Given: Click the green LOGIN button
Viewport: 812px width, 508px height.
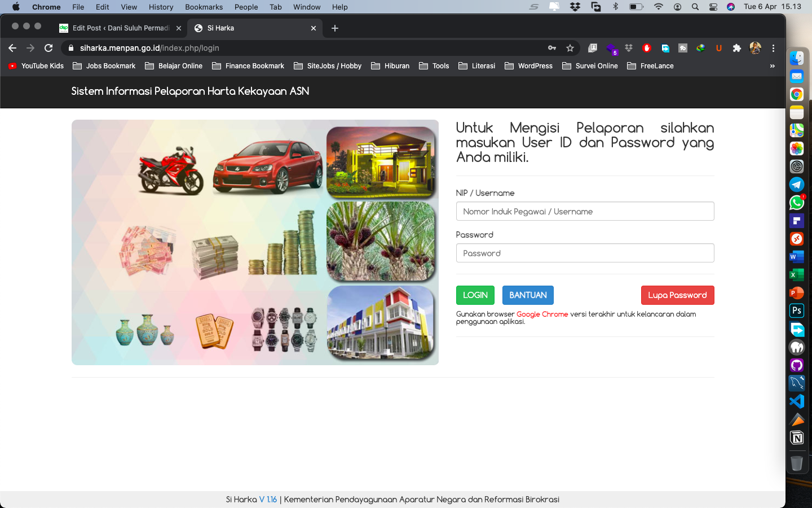Looking at the screenshot, I should tap(475, 295).
